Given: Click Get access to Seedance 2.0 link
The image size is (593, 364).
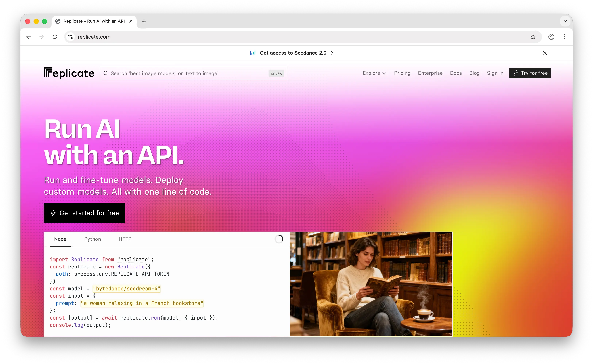Looking at the screenshot, I should (x=293, y=53).
